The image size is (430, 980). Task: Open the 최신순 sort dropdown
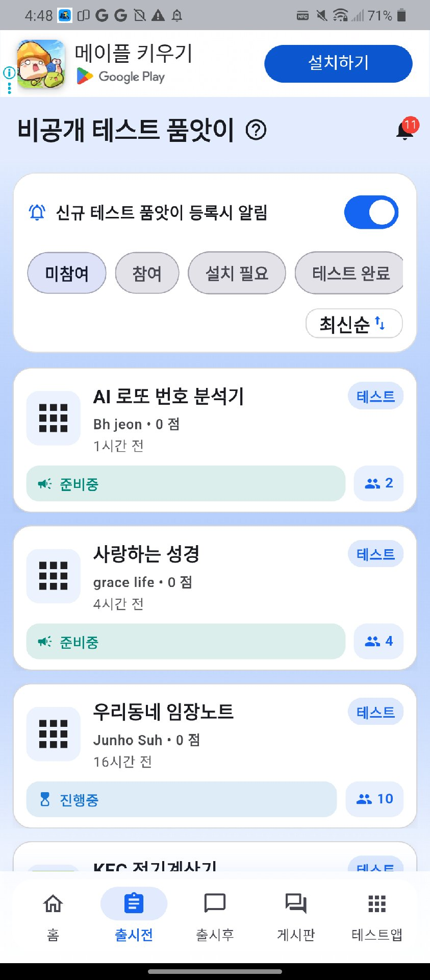[354, 324]
